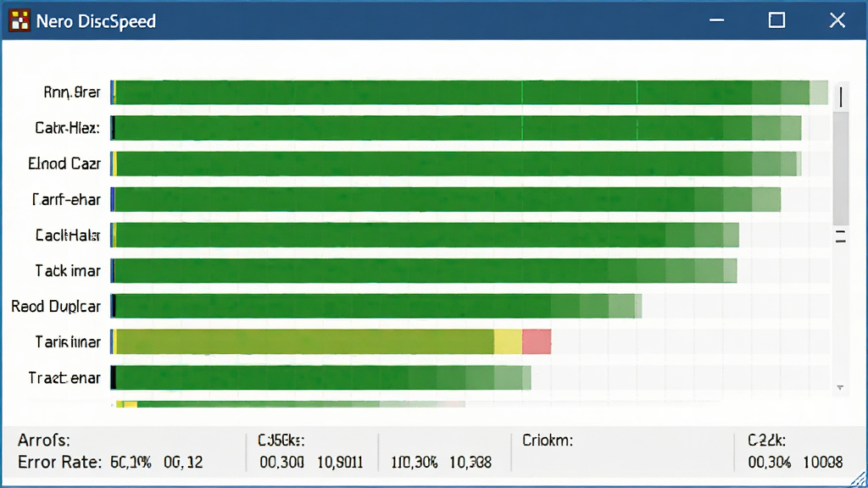Select the "Tack imar" row label
Screen dimensions: 868x488
[68, 270]
